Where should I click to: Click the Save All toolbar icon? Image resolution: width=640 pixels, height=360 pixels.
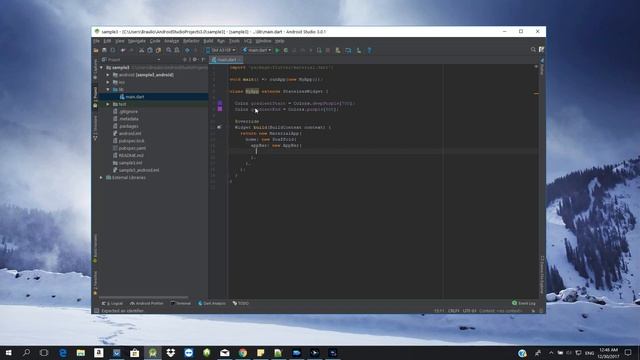104,50
